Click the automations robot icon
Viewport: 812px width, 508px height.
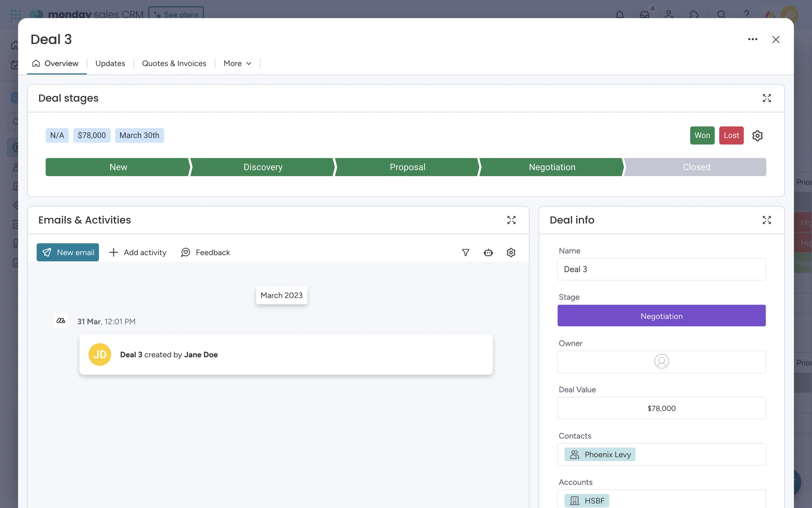coord(488,252)
